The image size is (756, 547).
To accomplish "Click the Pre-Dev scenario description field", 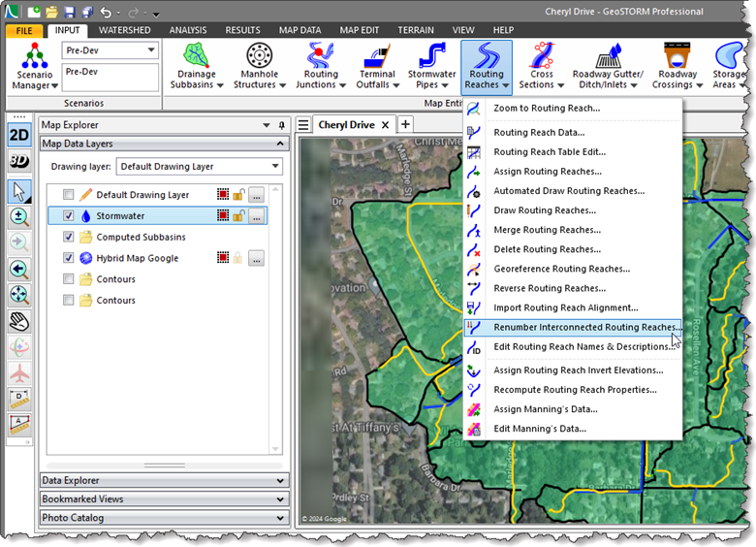I will click(x=110, y=78).
